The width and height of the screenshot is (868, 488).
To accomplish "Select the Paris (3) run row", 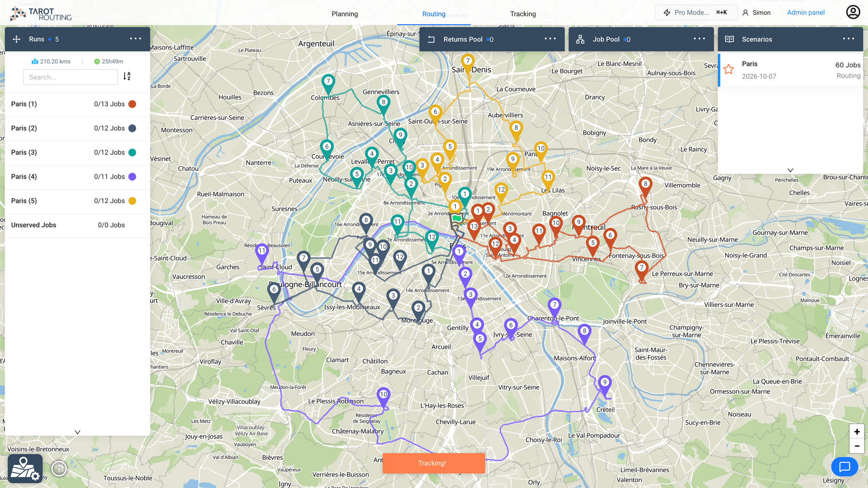I will pyautogui.click(x=77, y=153).
